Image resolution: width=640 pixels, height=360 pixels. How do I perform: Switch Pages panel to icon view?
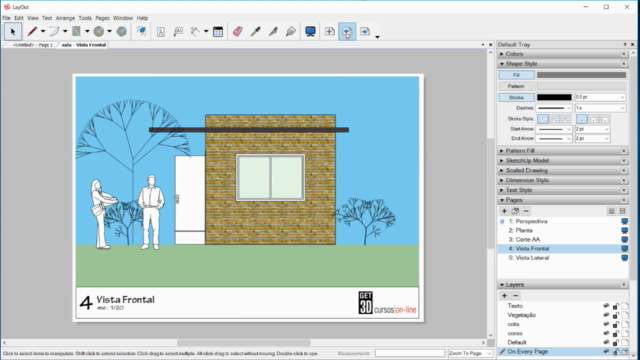tap(622, 211)
